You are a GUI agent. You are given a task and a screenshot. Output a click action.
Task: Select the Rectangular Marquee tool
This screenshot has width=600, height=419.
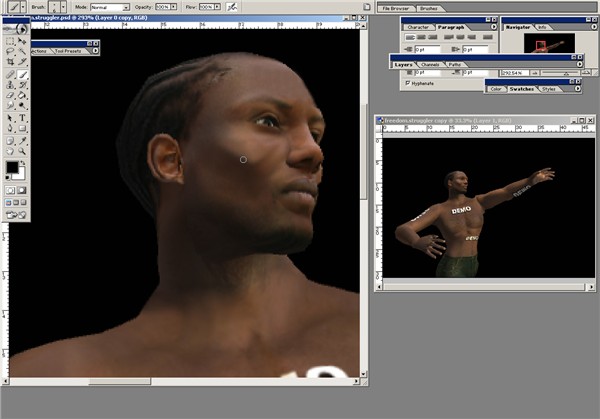click(10, 41)
